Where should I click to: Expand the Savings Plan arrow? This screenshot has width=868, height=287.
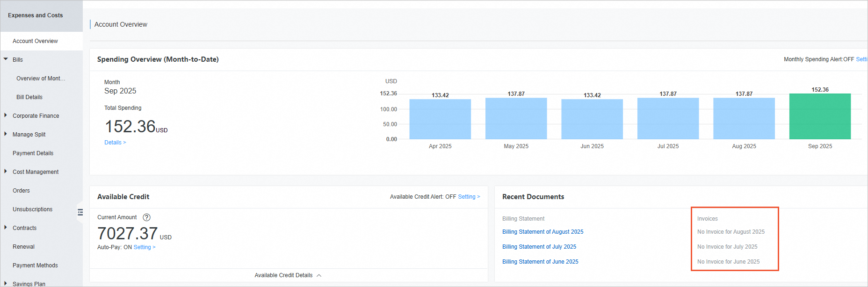click(x=6, y=283)
